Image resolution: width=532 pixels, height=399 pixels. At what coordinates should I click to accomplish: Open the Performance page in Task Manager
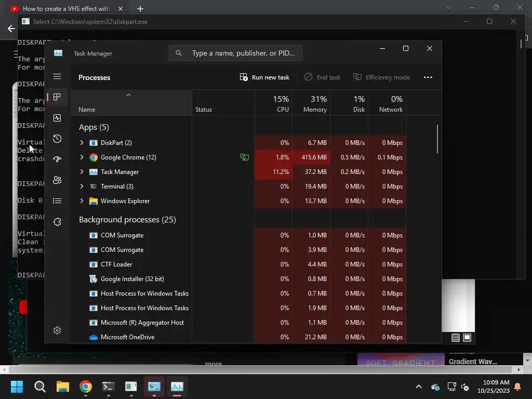[57, 118]
